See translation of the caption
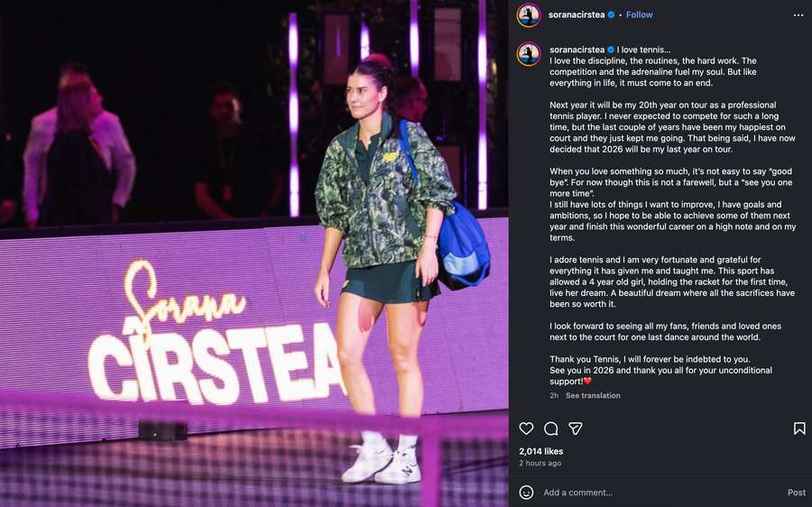The height and width of the screenshot is (507, 812). click(x=593, y=395)
